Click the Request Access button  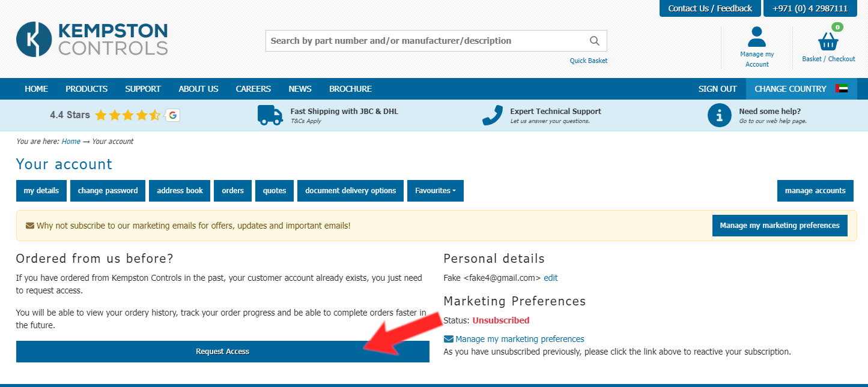(223, 352)
